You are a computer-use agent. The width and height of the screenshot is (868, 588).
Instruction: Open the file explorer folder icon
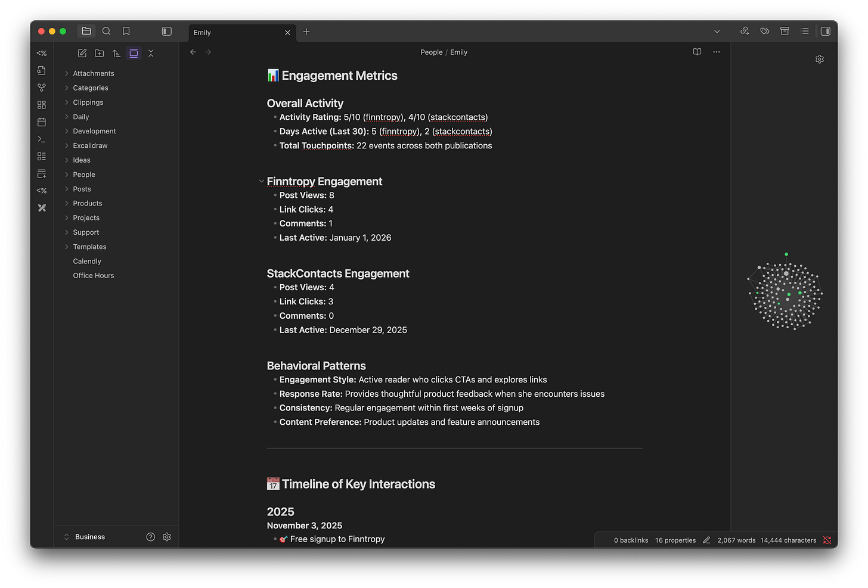[x=86, y=31]
